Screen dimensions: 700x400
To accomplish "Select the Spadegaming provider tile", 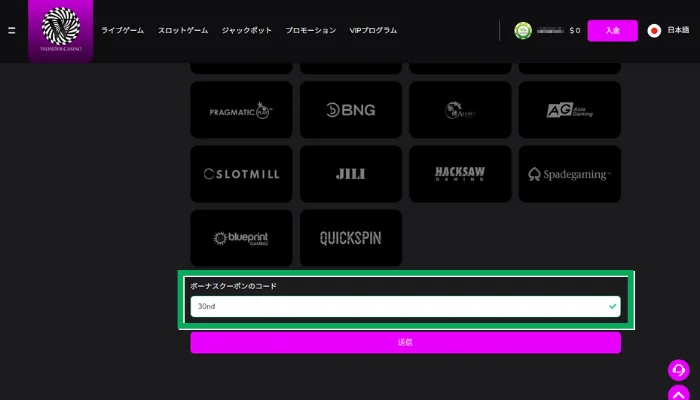I will pyautogui.click(x=570, y=174).
